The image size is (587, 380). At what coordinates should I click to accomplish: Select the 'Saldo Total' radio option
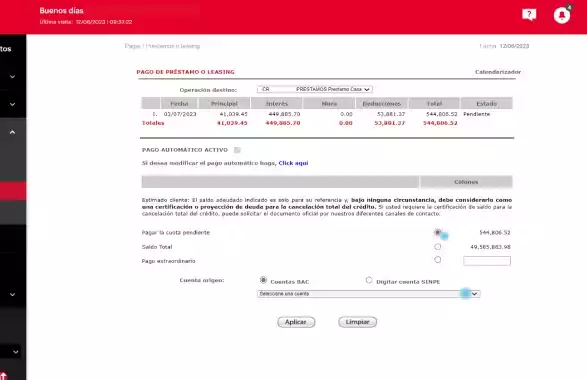(437, 246)
